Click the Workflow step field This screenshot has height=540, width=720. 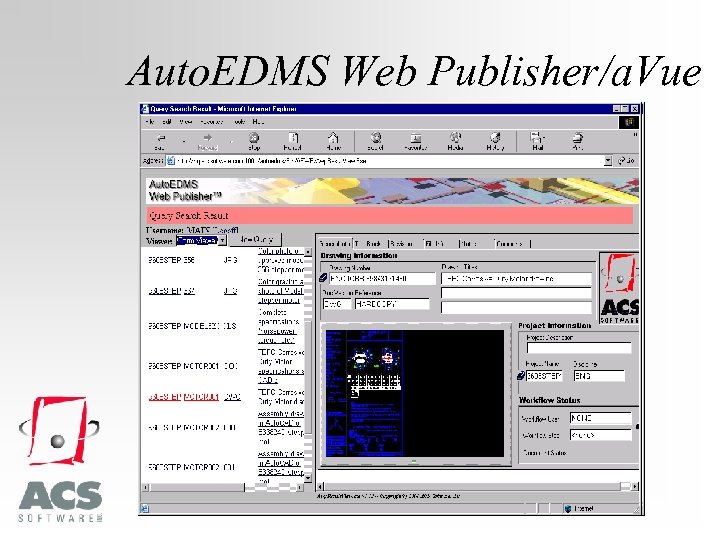(601, 435)
